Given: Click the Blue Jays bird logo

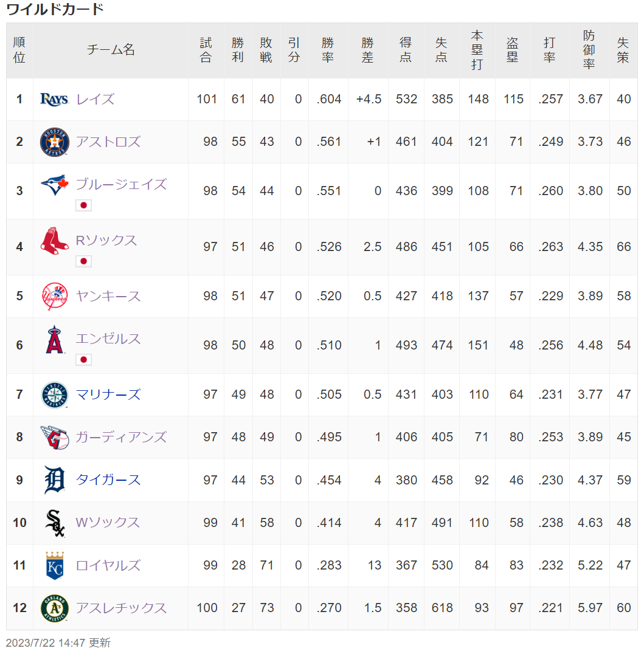Looking at the screenshot, I should tap(55, 185).
